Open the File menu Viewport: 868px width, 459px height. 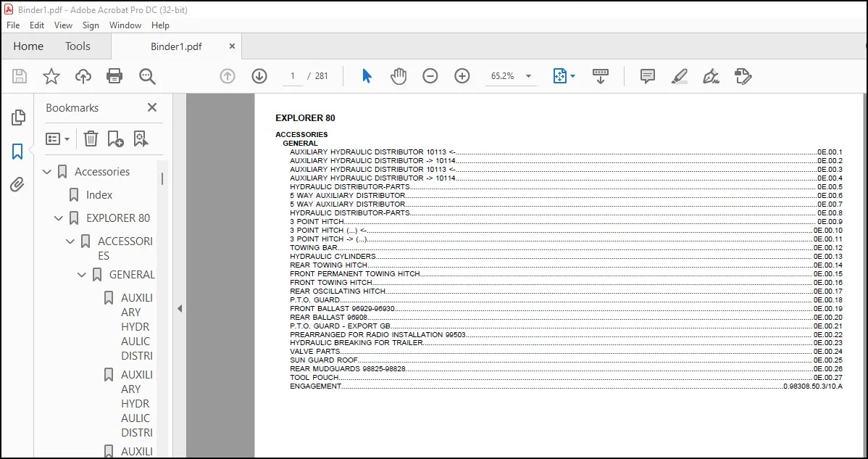[x=13, y=25]
